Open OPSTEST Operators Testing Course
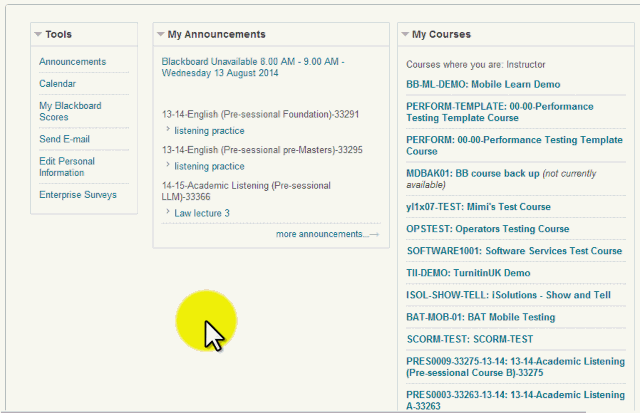640x413 pixels. [x=487, y=229]
